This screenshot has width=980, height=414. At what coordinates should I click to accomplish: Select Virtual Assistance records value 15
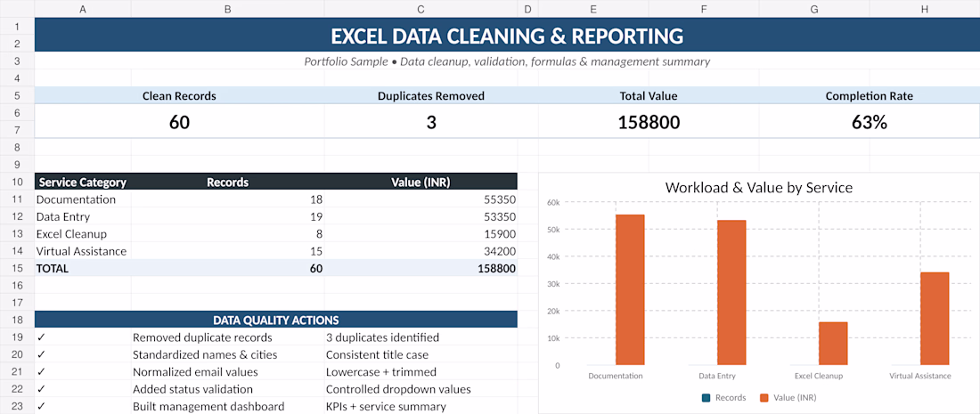click(227, 251)
